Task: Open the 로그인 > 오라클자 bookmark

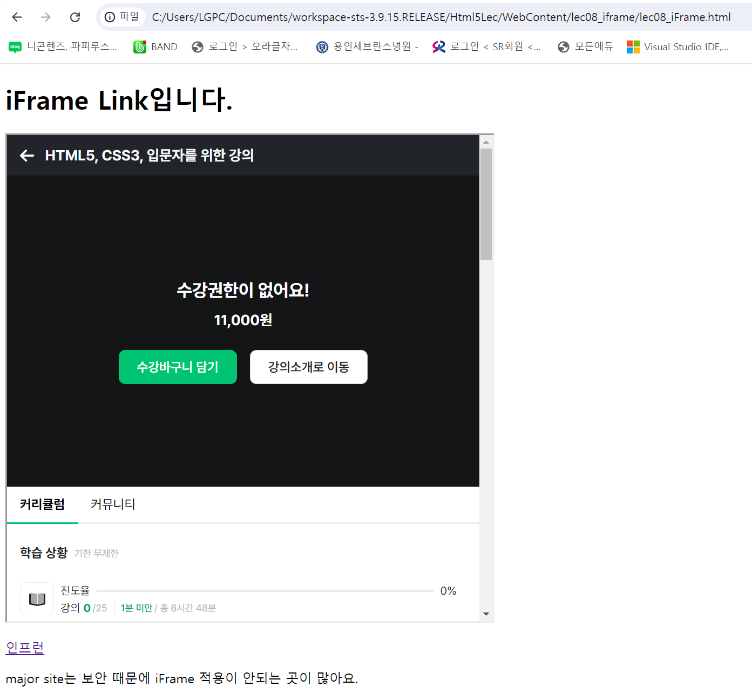Action: 245,47
